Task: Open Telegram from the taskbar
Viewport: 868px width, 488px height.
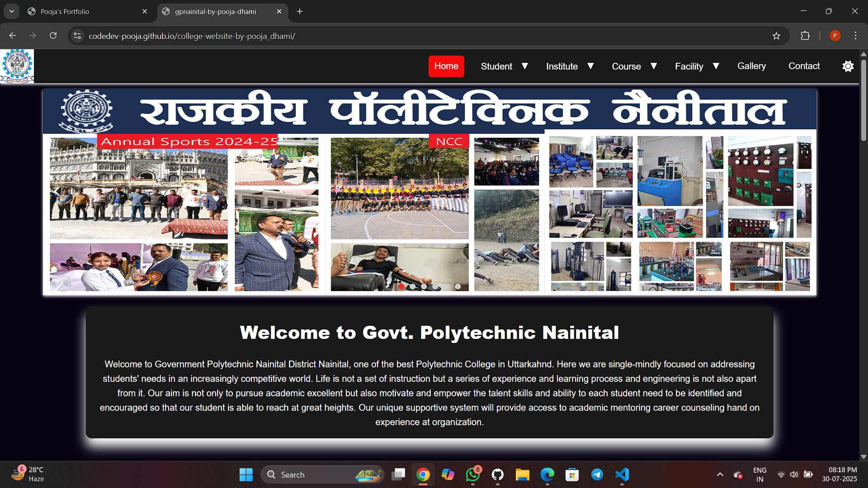Action: point(597,475)
